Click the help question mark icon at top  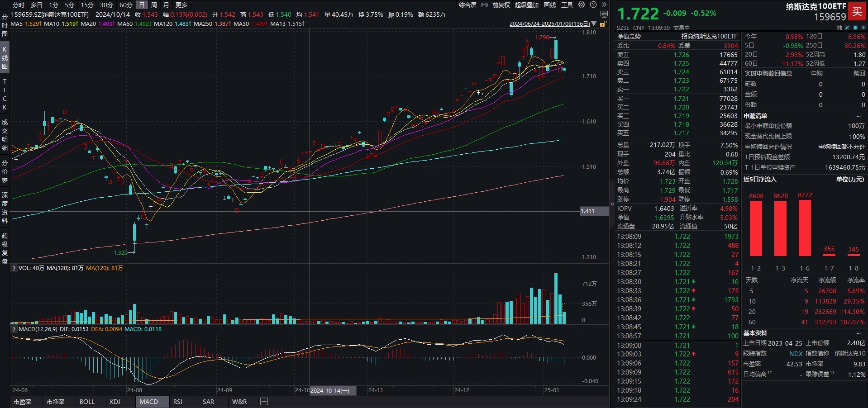point(593,5)
